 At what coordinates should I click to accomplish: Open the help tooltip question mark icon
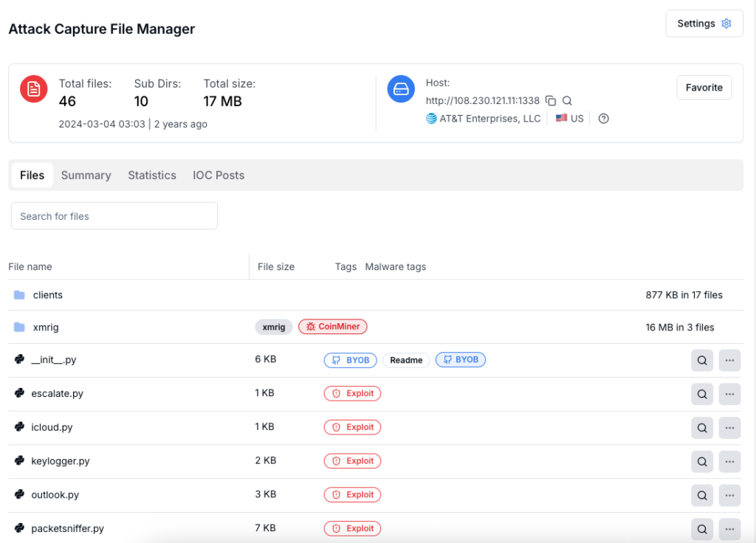(x=603, y=118)
